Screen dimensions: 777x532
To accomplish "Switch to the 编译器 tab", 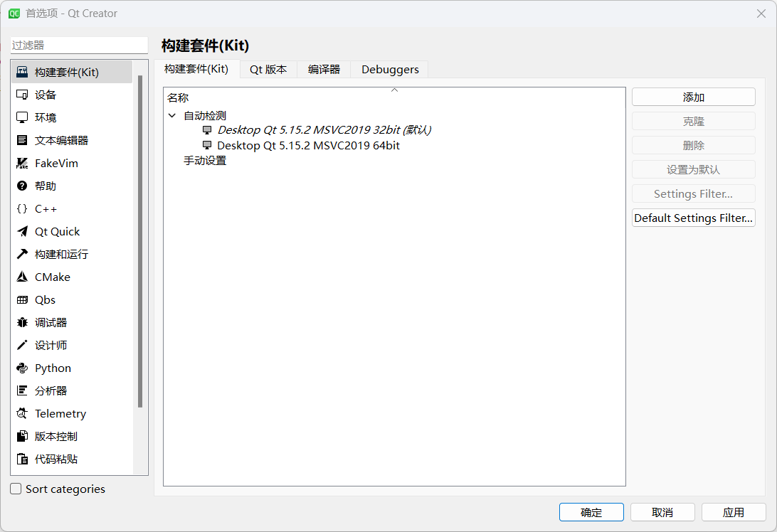I will coord(324,70).
